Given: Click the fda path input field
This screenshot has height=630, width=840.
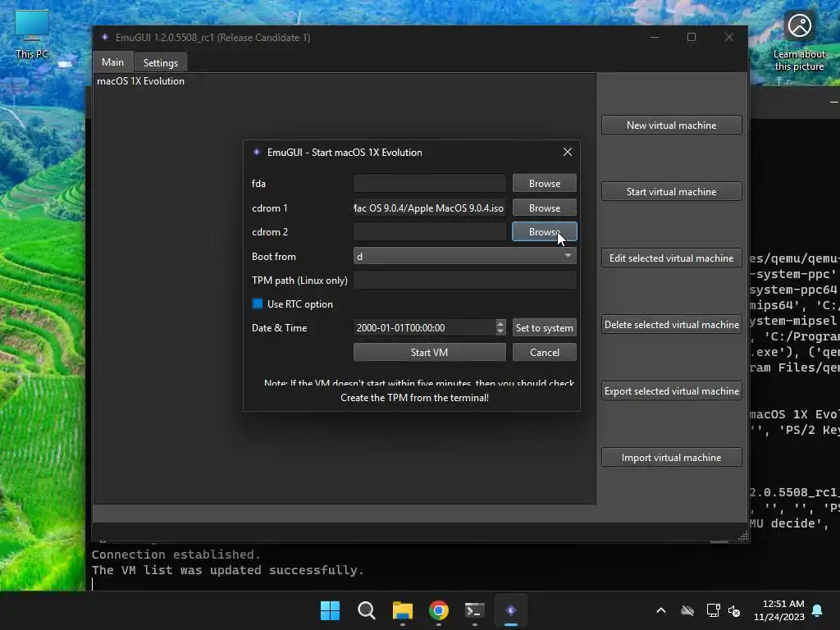Looking at the screenshot, I should pos(429,183).
